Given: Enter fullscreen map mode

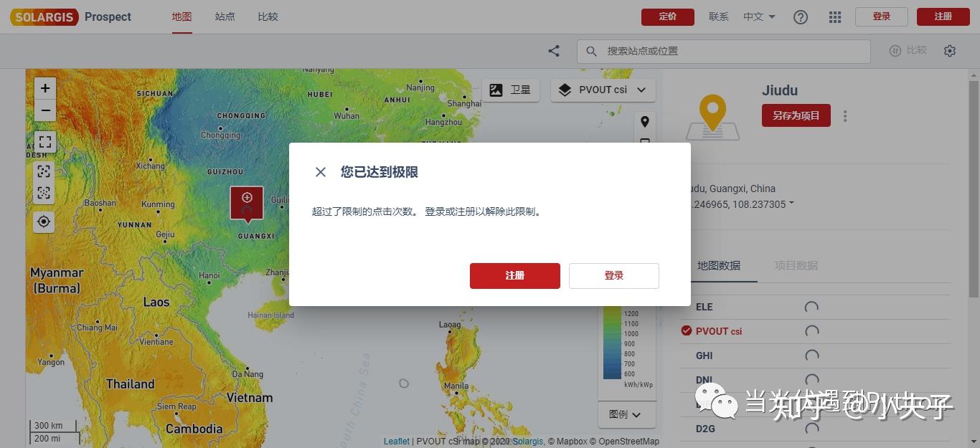Looking at the screenshot, I should pos(44,141).
